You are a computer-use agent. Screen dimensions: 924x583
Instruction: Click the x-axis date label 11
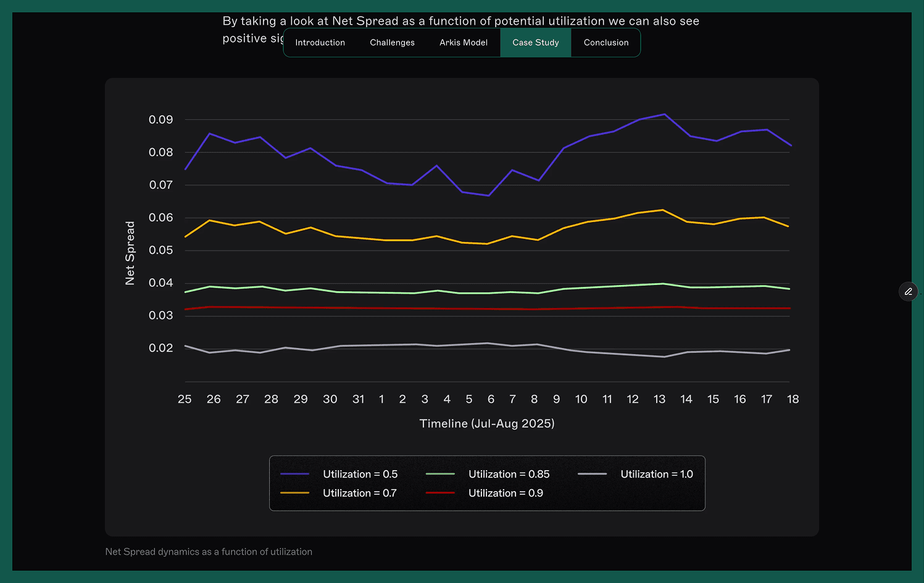pyautogui.click(x=607, y=399)
